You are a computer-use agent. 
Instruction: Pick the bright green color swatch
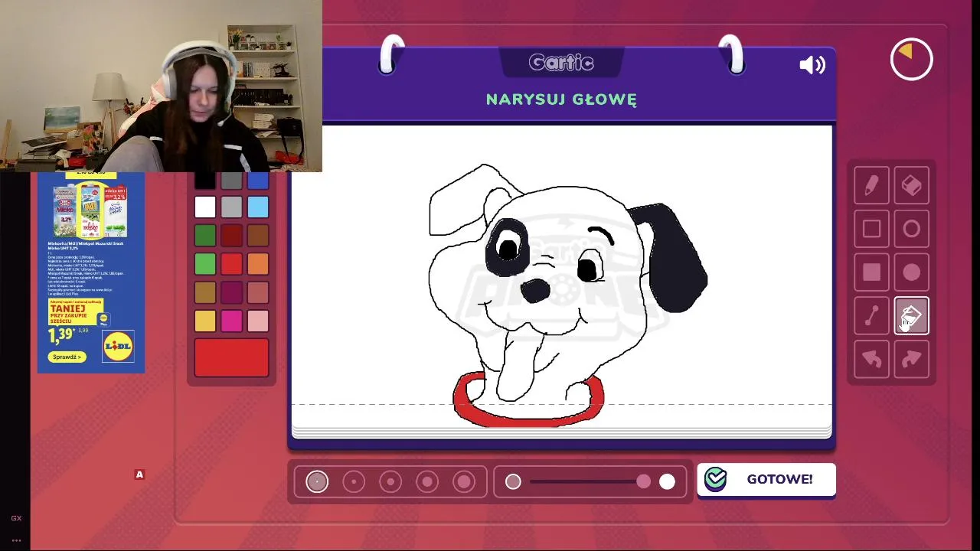coord(205,263)
